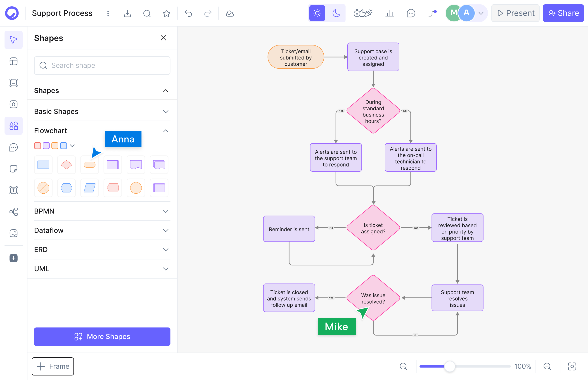The width and height of the screenshot is (588, 380).
Task: Open the templates panel icon in sidebar
Action: click(14, 61)
